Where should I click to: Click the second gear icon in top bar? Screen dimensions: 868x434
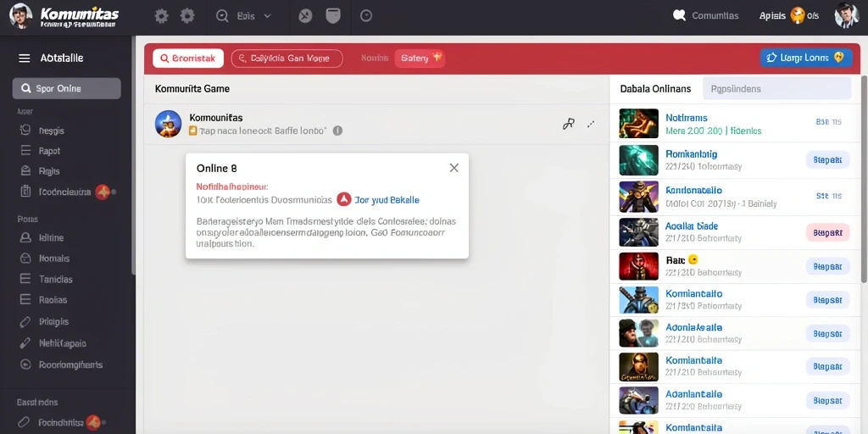click(x=187, y=16)
